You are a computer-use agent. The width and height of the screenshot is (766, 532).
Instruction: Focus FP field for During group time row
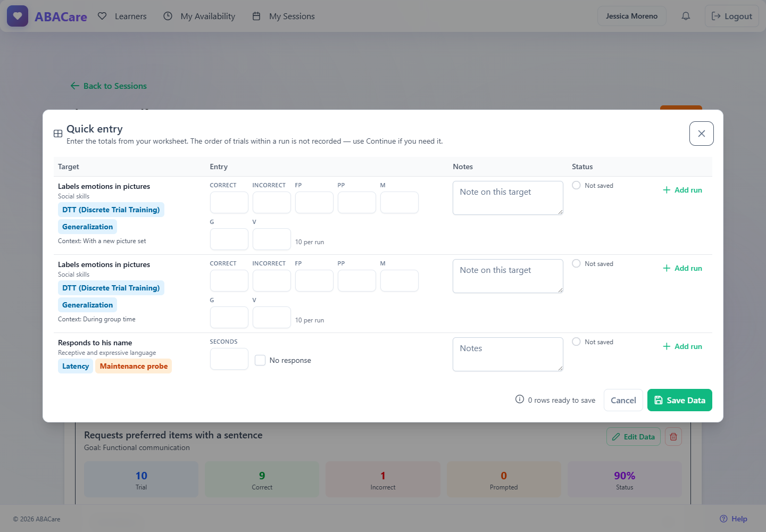[x=314, y=281]
